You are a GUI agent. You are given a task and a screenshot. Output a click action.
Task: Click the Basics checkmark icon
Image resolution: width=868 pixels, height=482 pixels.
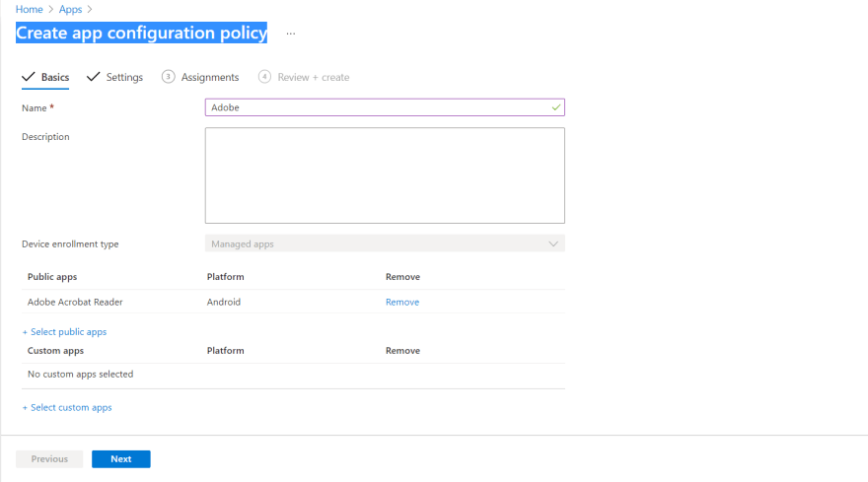point(29,76)
